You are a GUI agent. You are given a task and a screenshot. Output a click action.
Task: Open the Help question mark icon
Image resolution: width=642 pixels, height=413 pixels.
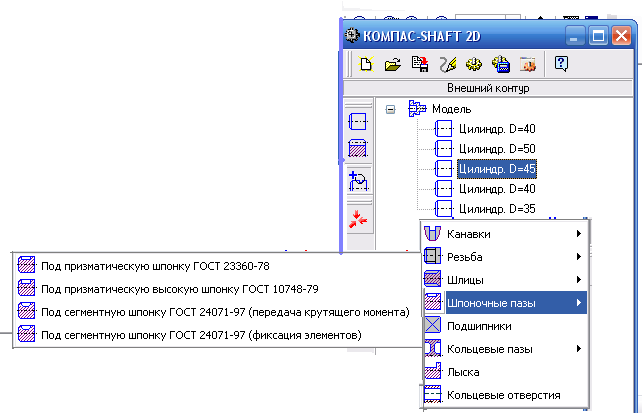coord(561,64)
